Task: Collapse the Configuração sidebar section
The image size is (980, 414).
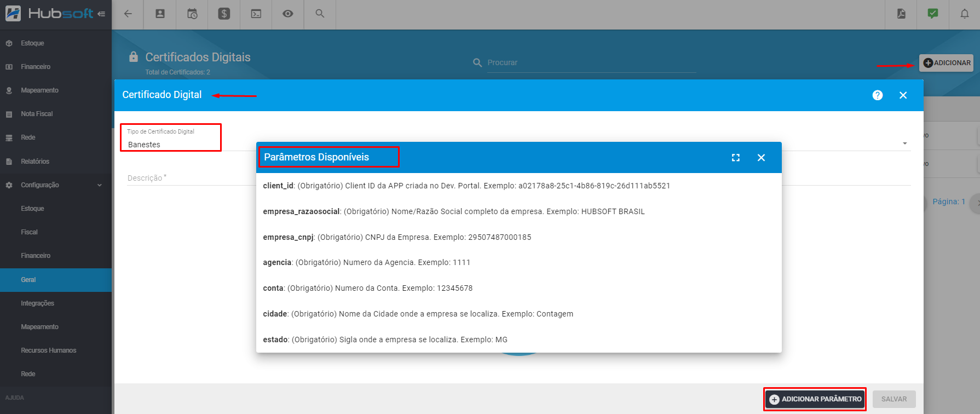Action: [x=56, y=185]
